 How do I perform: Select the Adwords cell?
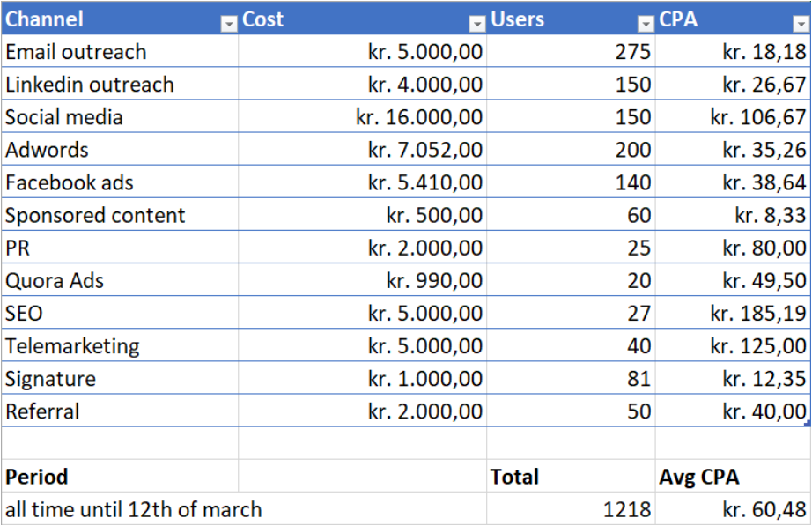[120, 149]
